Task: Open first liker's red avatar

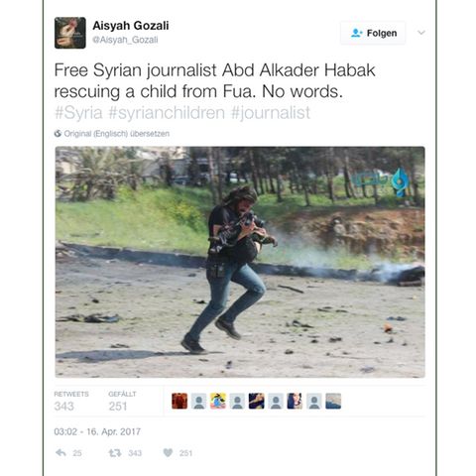Action: click(x=179, y=401)
